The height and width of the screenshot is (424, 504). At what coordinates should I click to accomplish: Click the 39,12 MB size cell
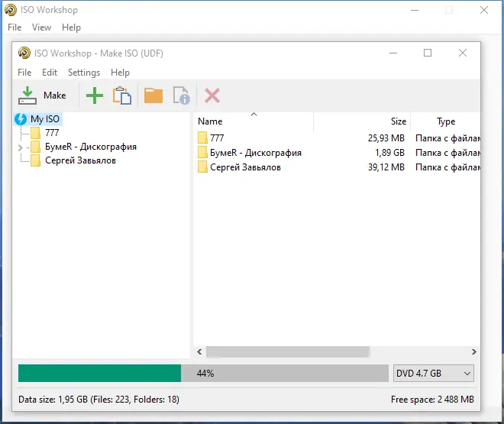click(x=386, y=167)
